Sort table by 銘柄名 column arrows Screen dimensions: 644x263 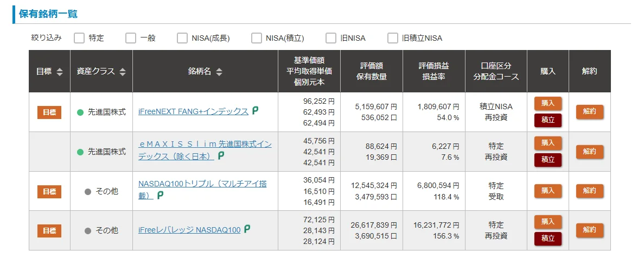(x=219, y=72)
